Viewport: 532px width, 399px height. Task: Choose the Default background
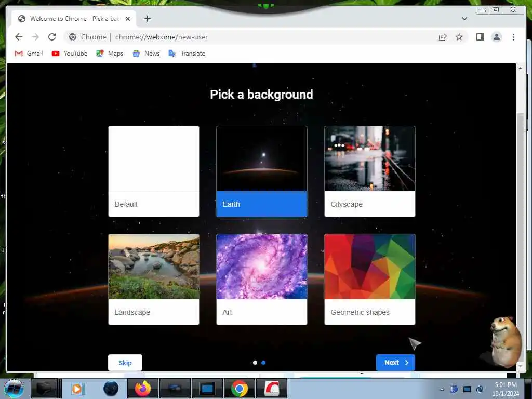(x=154, y=171)
